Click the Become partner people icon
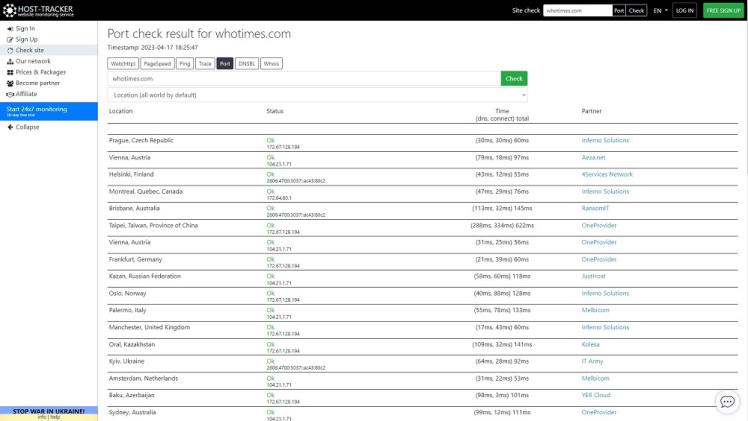Screen dimensions: 748x421 [x=10, y=82]
